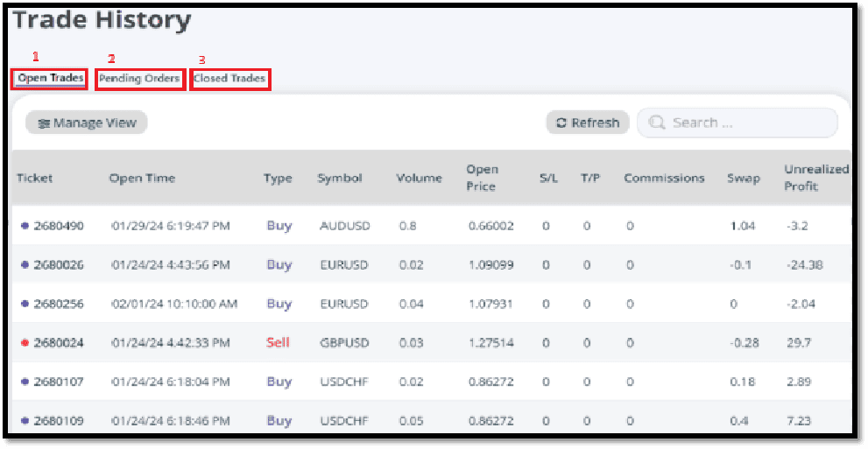Select ticket 2680024

59,343
